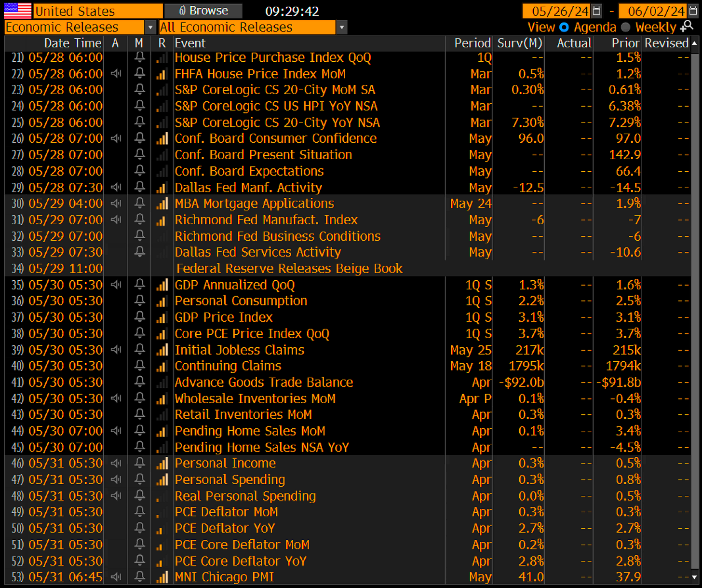
Task: Open the calendar picker for end date 06/02/24
Action: 692,11
